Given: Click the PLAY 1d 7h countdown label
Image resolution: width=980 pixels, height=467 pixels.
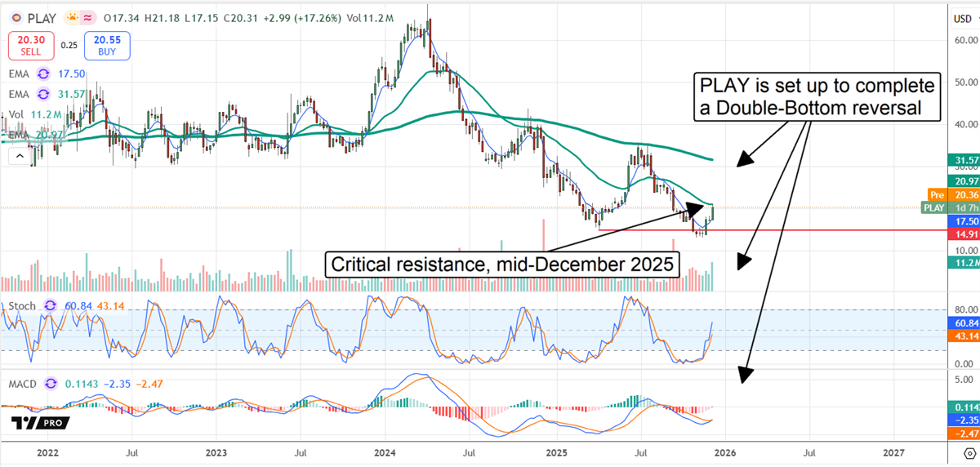Looking at the screenshot, I should (950, 208).
